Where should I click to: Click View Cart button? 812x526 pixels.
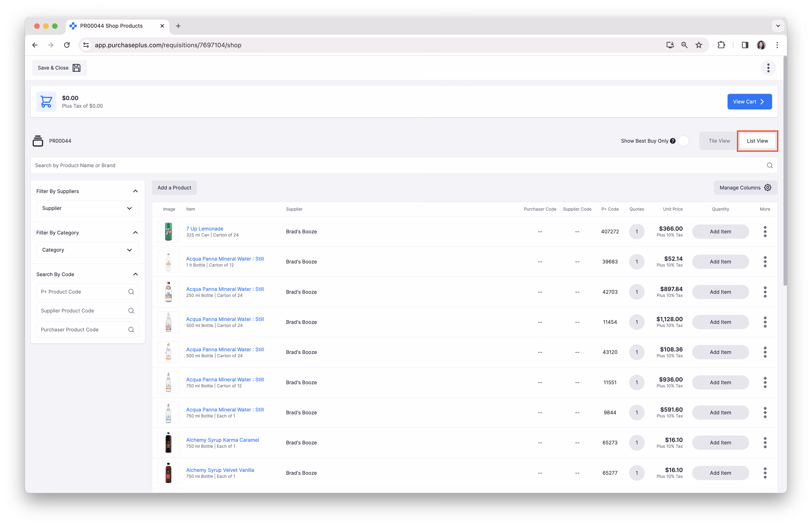click(x=749, y=102)
